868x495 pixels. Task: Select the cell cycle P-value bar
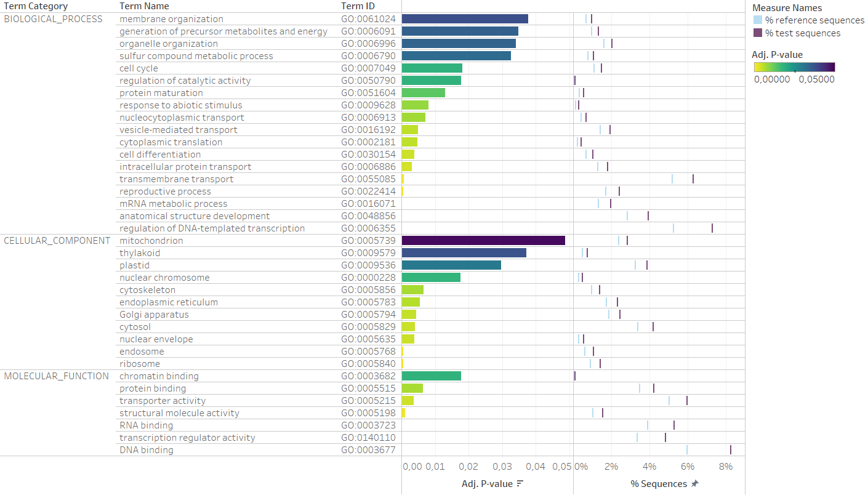pyautogui.click(x=432, y=68)
